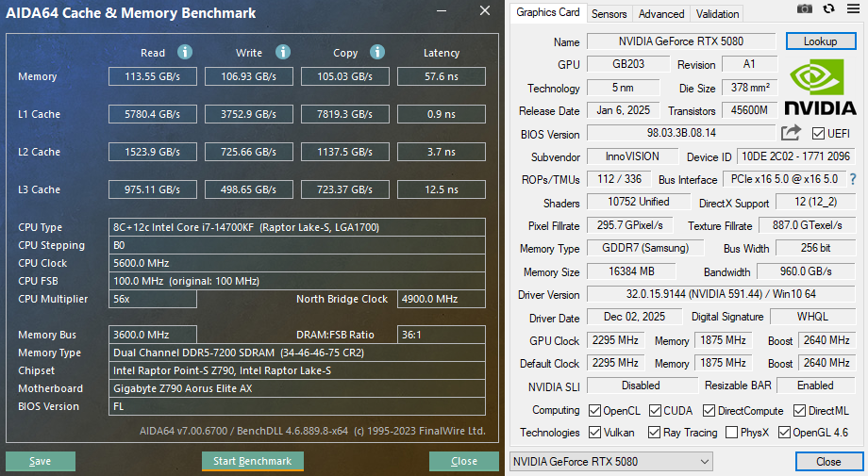Toggle the Ray Tracing checkbox
Viewport: 868px width, 476px height.
(655, 433)
